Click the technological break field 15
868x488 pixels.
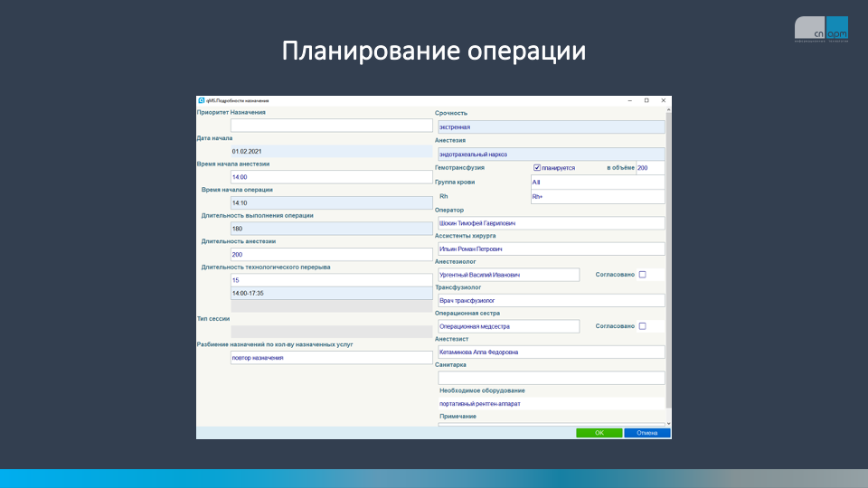coord(331,280)
